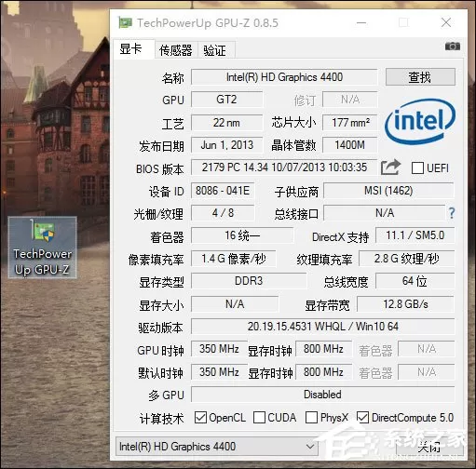Click the 关闭 button
Screen dimensions: 476x469
pyautogui.click(x=429, y=447)
